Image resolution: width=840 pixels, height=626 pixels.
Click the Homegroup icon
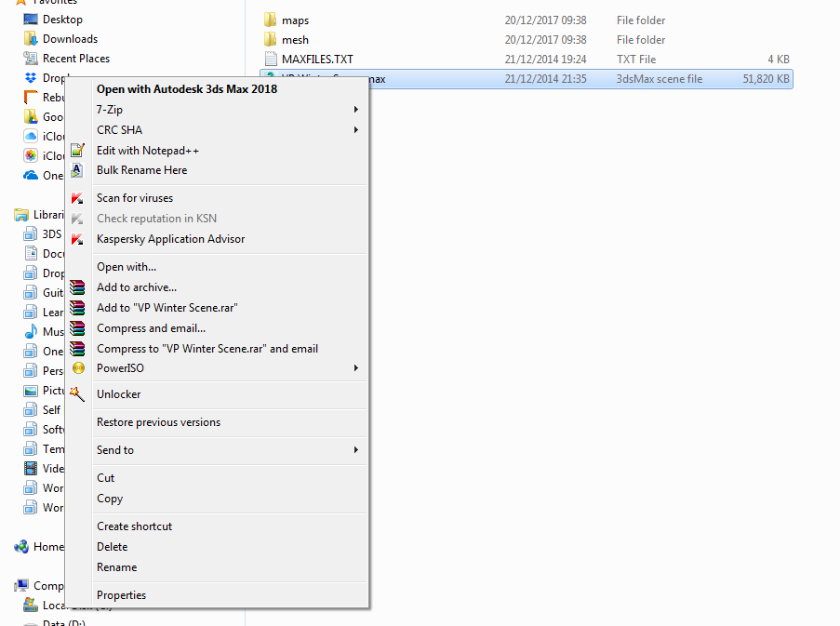pos(20,547)
